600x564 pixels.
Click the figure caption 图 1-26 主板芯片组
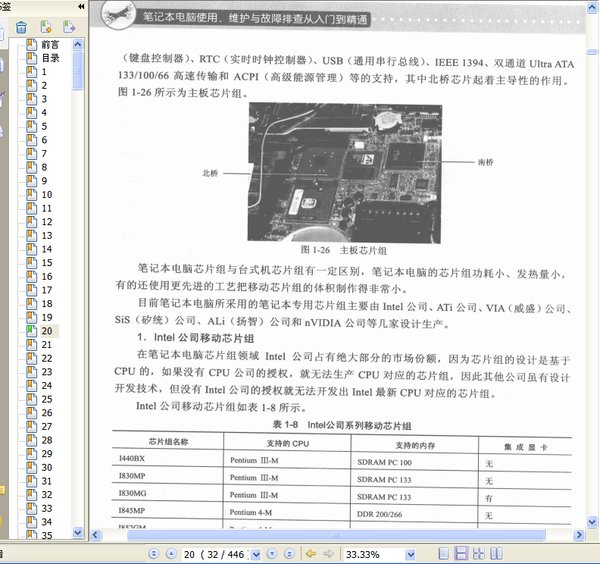[x=344, y=251]
